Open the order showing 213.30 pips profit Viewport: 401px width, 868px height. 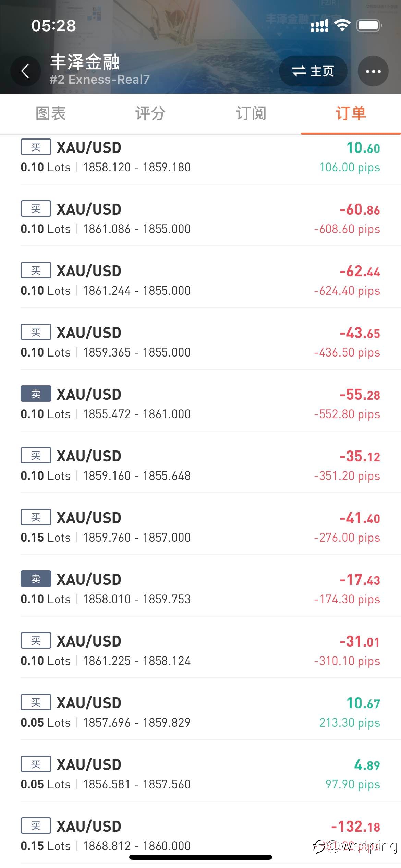click(x=200, y=712)
